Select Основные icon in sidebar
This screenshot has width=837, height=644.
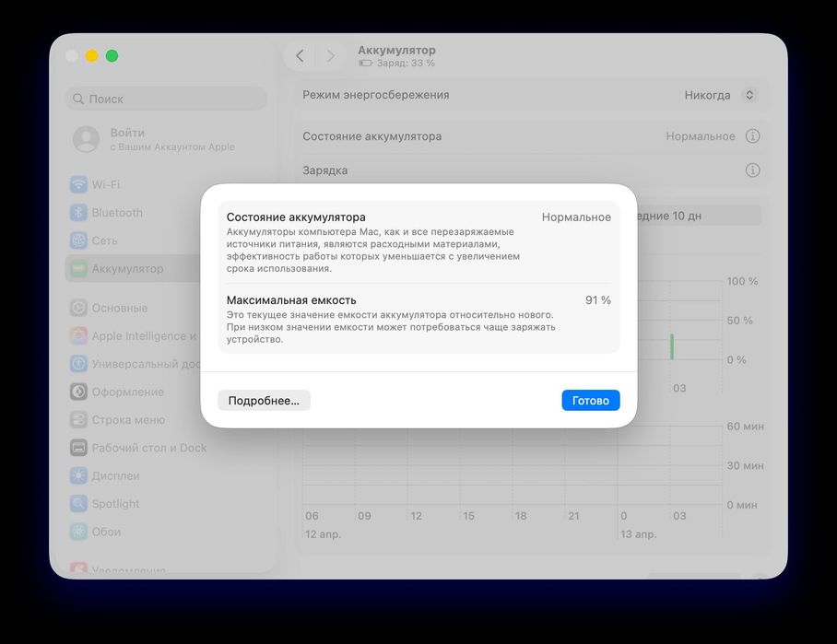pos(78,308)
